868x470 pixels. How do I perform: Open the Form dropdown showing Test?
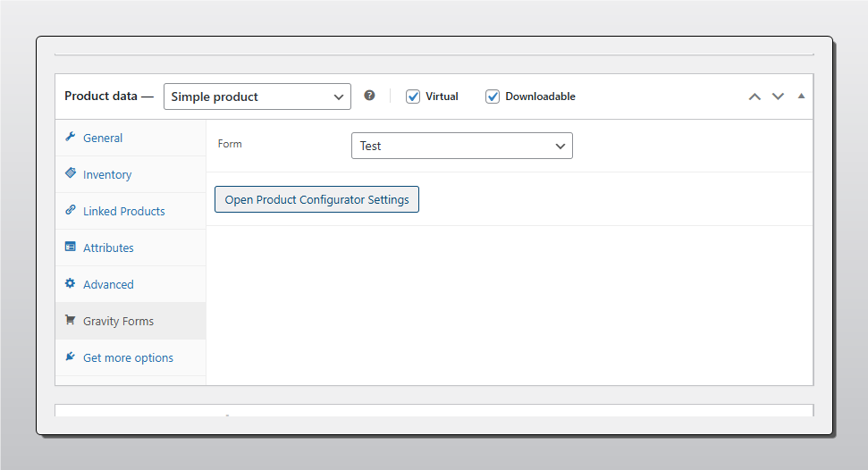(461, 146)
